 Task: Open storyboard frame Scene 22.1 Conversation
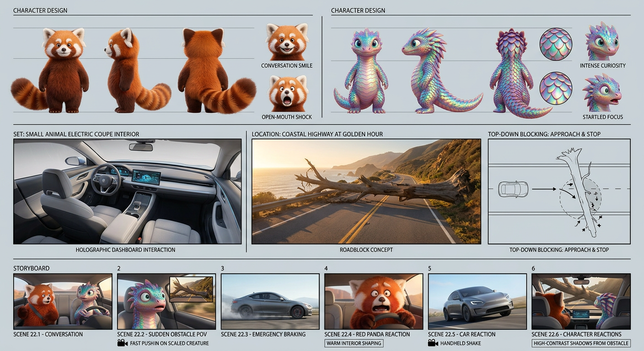pyautogui.click(x=63, y=302)
